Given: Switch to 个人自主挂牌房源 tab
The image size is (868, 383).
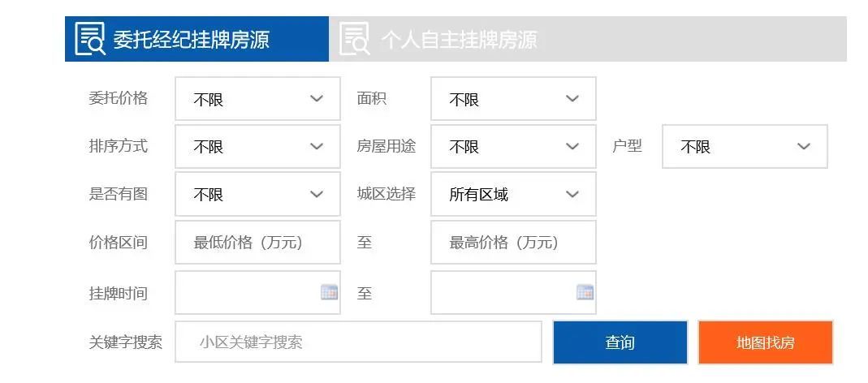Looking at the screenshot, I should pos(460,39).
